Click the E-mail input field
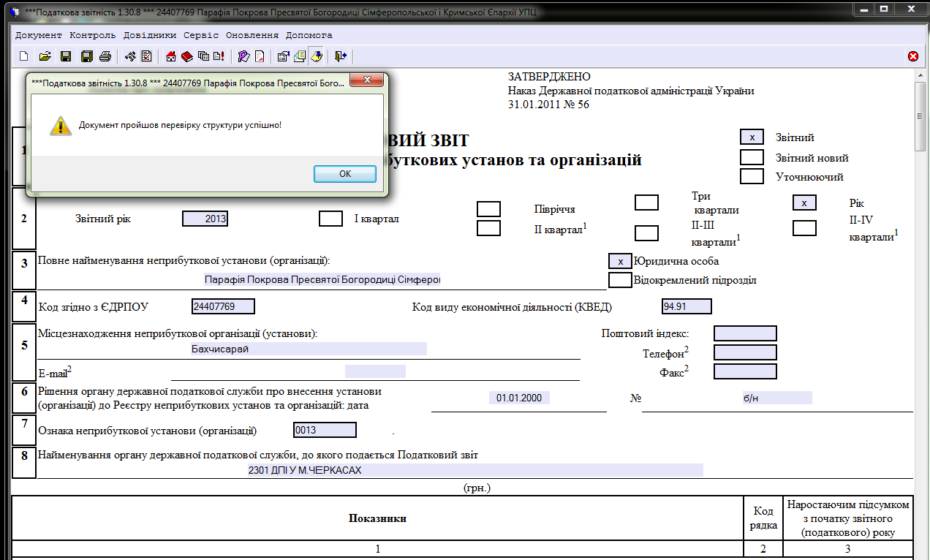Screen dimensions: 930x560 (x=375, y=371)
